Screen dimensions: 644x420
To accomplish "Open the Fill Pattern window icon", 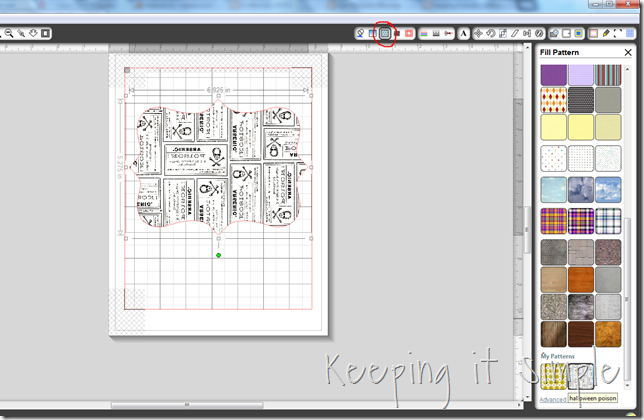I will coord(385,33).
